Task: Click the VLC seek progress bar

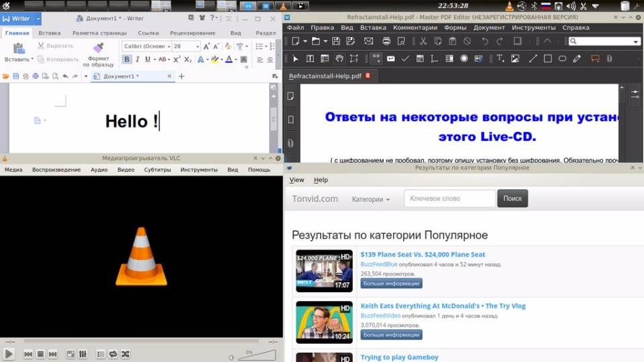Action: [142, 341]
